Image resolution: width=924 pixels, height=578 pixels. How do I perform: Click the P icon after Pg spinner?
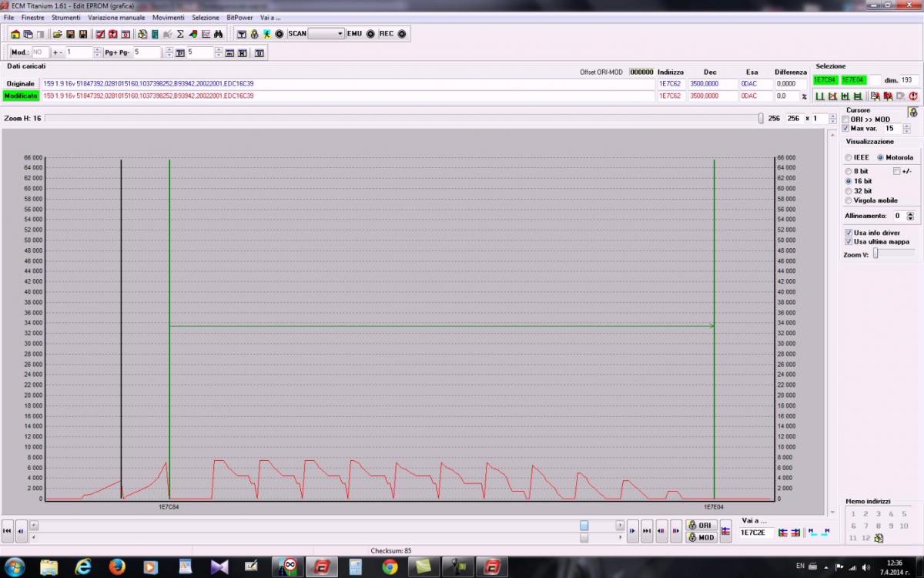[179, 52]
